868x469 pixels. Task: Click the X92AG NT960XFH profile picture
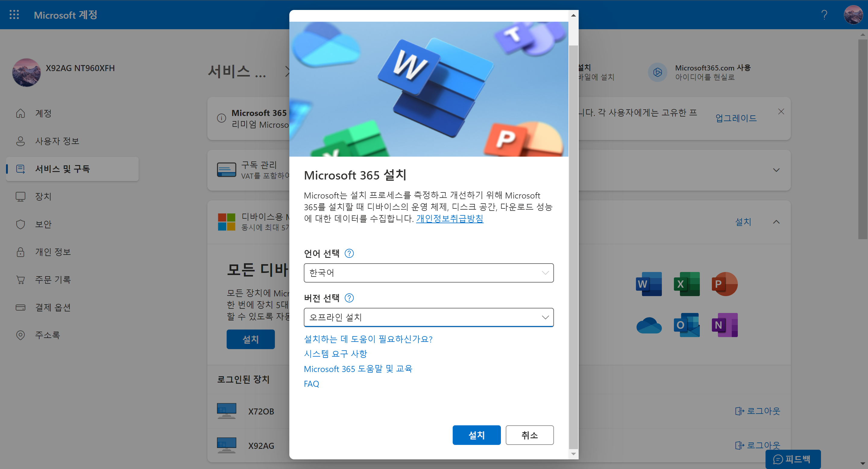pos(26,72)
